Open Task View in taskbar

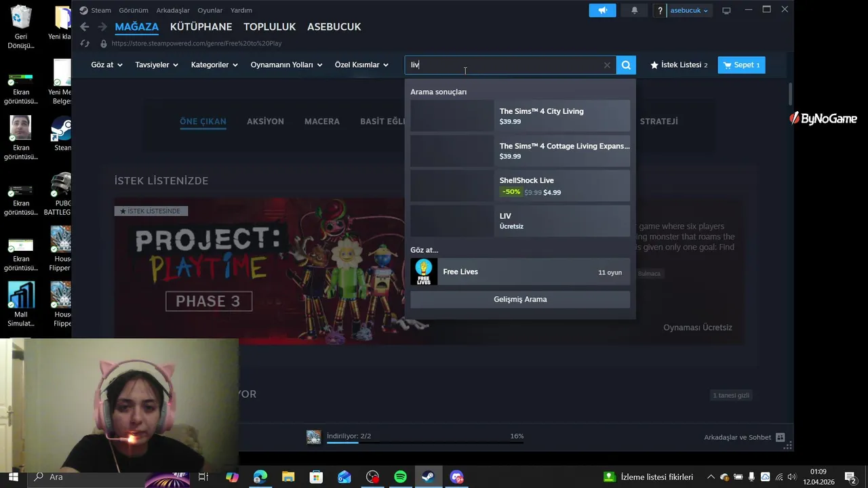pos(203,477)
